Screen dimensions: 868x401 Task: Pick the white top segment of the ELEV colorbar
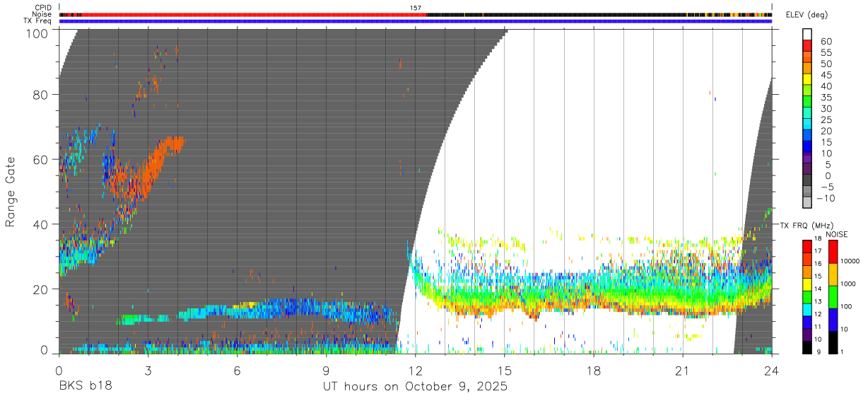pyautogui.click(x=808, y=35)
